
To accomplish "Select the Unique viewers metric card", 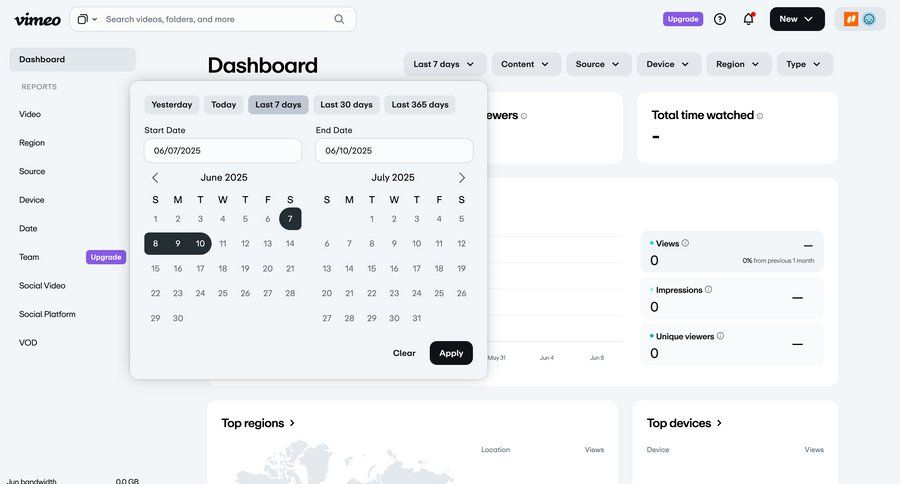I will 732,344.
